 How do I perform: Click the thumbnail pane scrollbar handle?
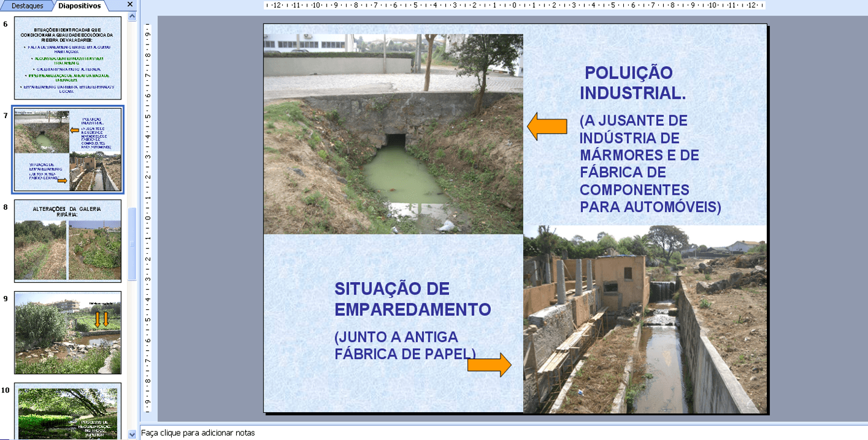pyautogui.click(x=133, y=244)
